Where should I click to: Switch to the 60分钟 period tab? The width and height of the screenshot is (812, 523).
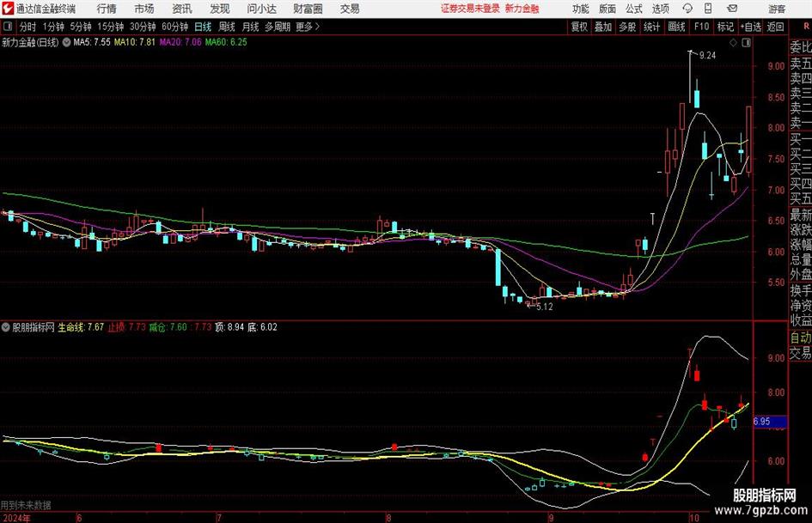coord(175,27)
